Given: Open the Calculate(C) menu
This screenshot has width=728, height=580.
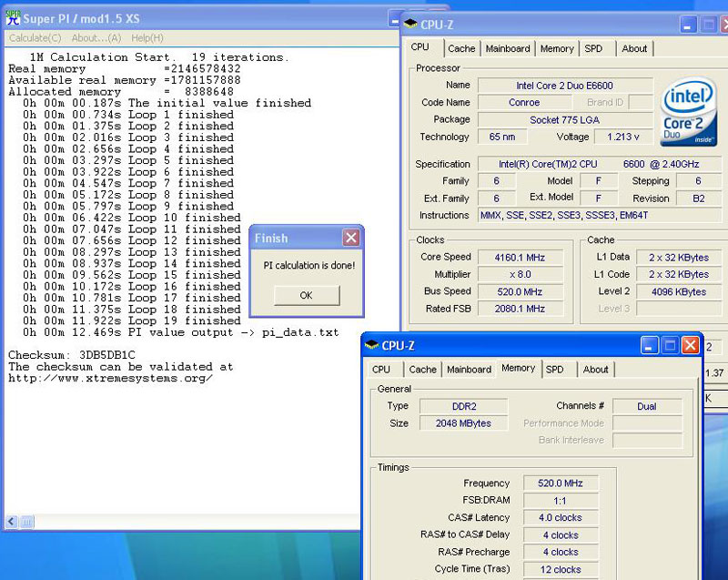Looking at the screenshot, I should point(35,38).
